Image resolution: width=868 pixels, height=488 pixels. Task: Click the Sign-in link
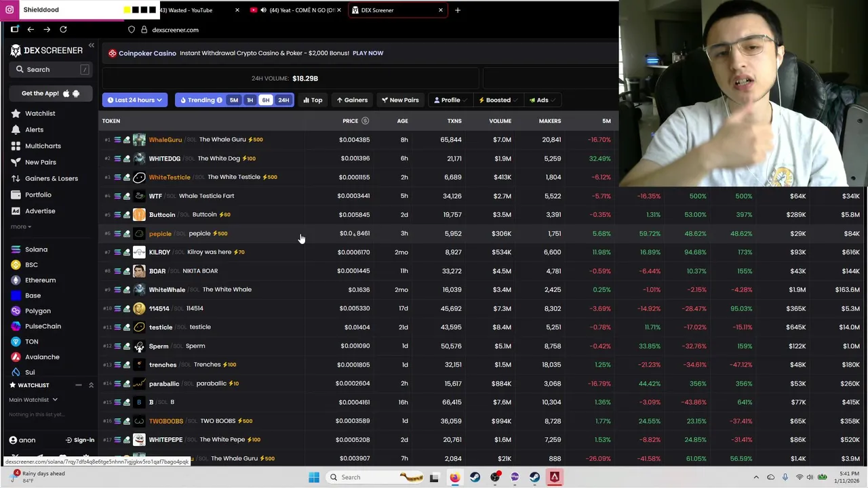click(x=80, y=440)
